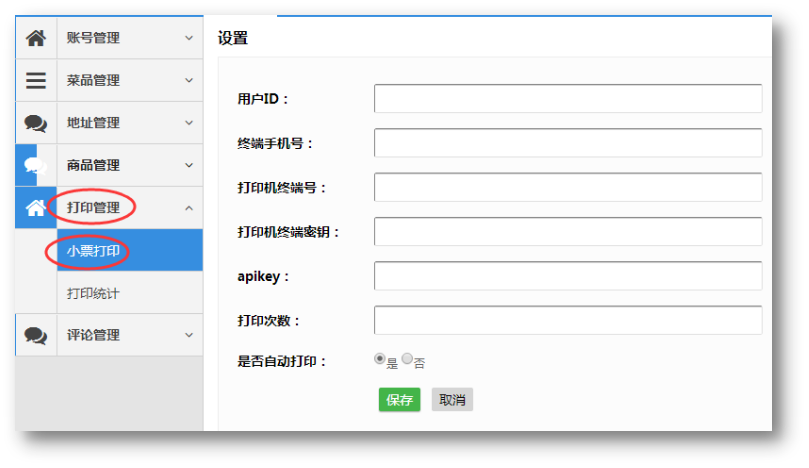Click the chat bubble icon beside 地址管理
Image resolution: width=809 pixels, height=468 pixels.
(36, 123)
